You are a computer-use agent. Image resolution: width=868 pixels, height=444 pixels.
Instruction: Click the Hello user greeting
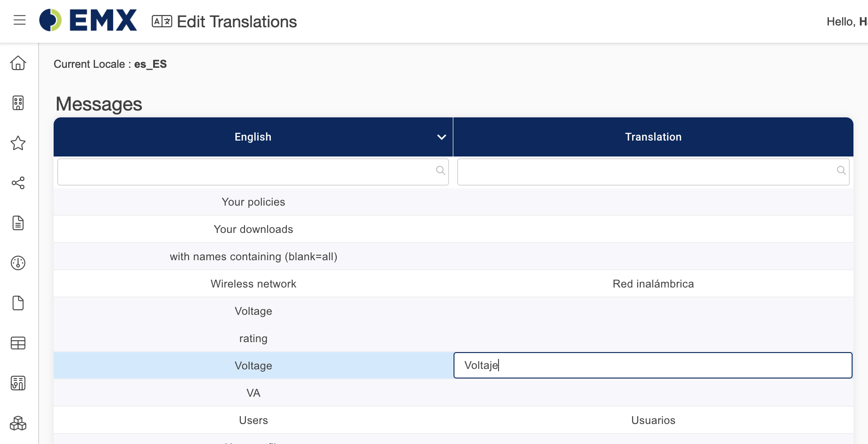pyautogui.click(x=847, y=21)
